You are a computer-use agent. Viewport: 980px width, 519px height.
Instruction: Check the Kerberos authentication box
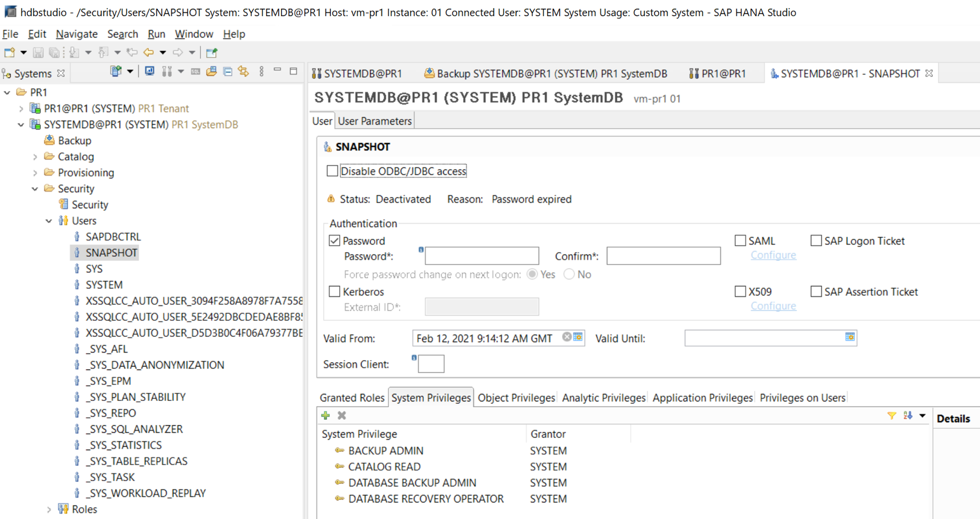tap(335, 292)
